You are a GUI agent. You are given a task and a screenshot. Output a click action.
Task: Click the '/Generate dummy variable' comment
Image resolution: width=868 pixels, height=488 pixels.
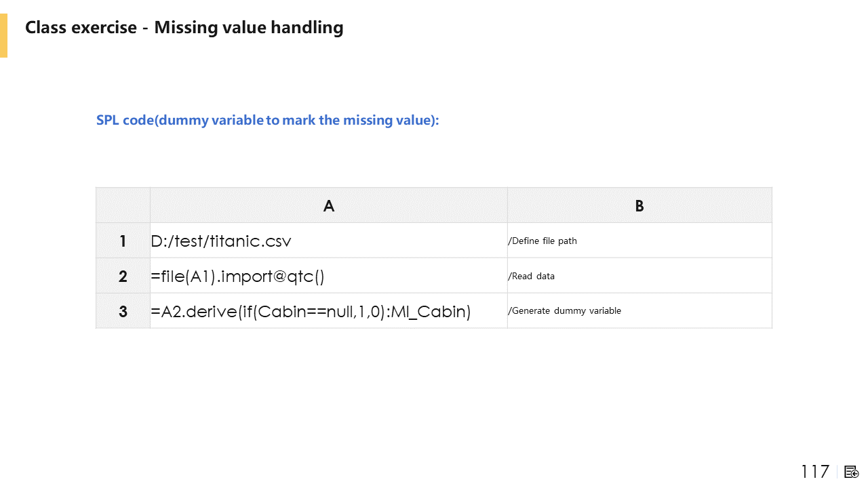pos(564,311)
